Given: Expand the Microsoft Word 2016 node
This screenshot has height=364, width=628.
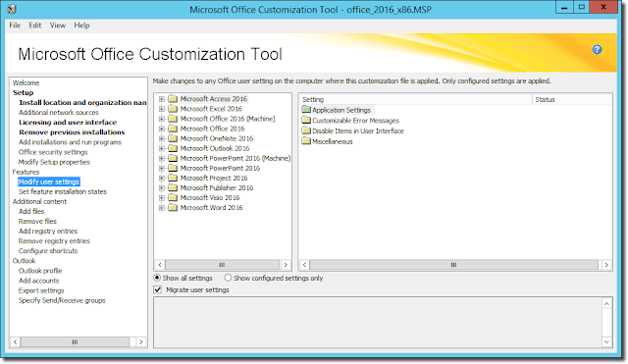Looking at the screenshot, I should pos(162,208).
